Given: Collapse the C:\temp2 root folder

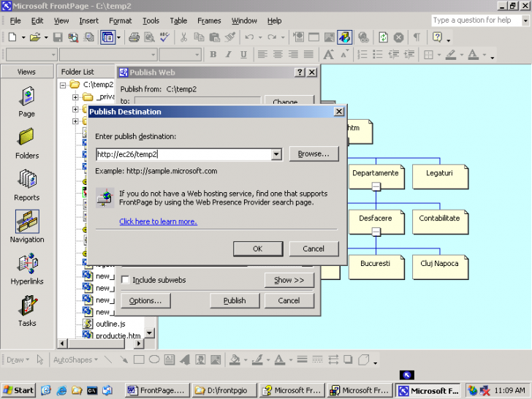Looking at the screenshot, I should tap(64, 85).
